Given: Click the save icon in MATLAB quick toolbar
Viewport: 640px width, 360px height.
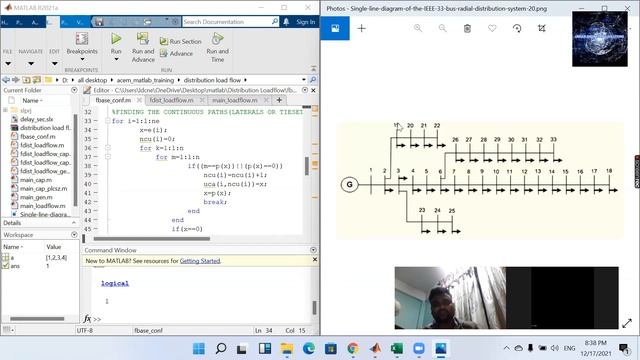Looking at the screenshot, I should [x=99, y=22].
